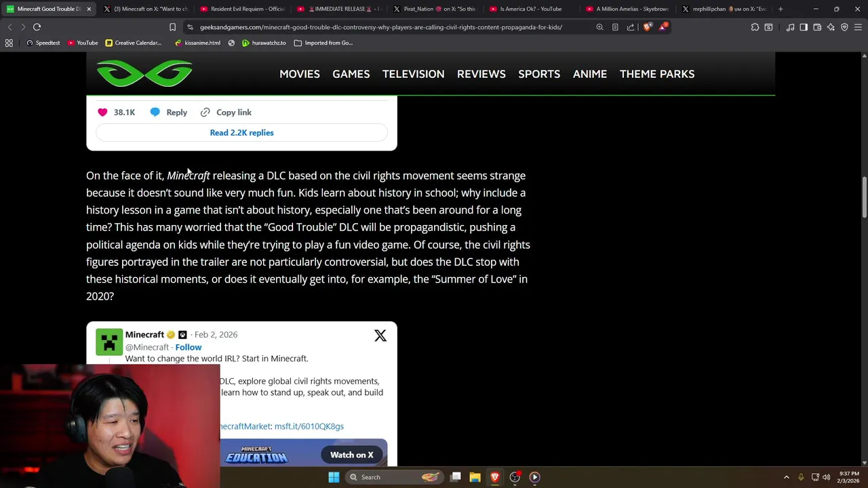868x488 pixels.
Task: Open the Brave main hamburger menu
Action: pos(858,27)
